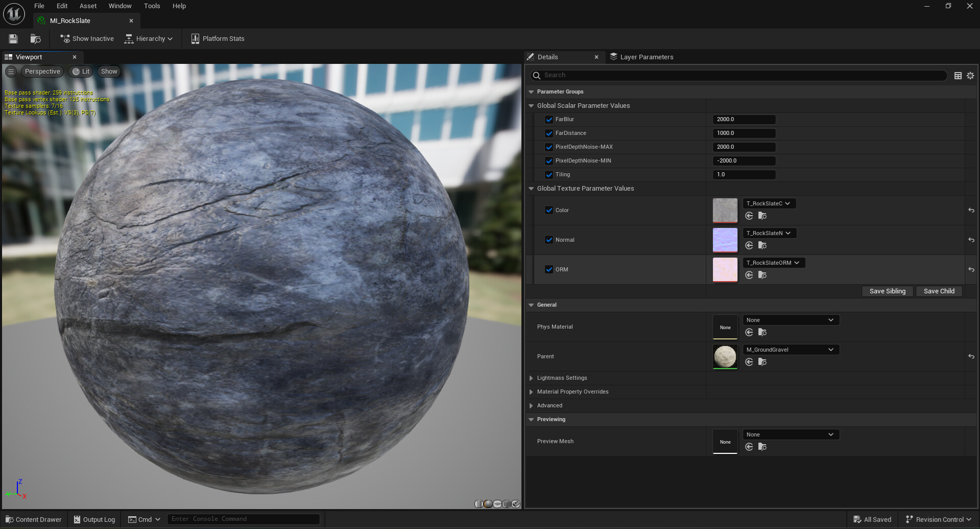Click the Details panel settings gear icon
This screenshot has width=980, height=529.
click(970, 75)
